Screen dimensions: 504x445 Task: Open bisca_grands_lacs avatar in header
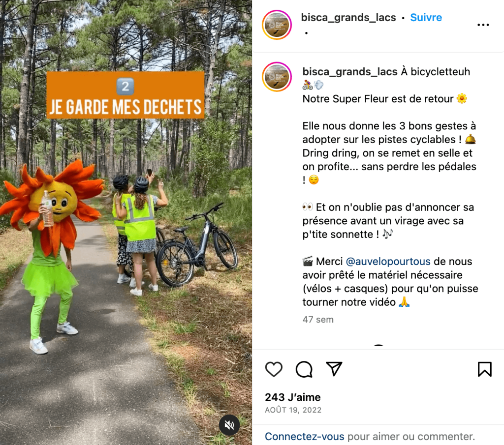pyautogui.click(x=277, y=25)
